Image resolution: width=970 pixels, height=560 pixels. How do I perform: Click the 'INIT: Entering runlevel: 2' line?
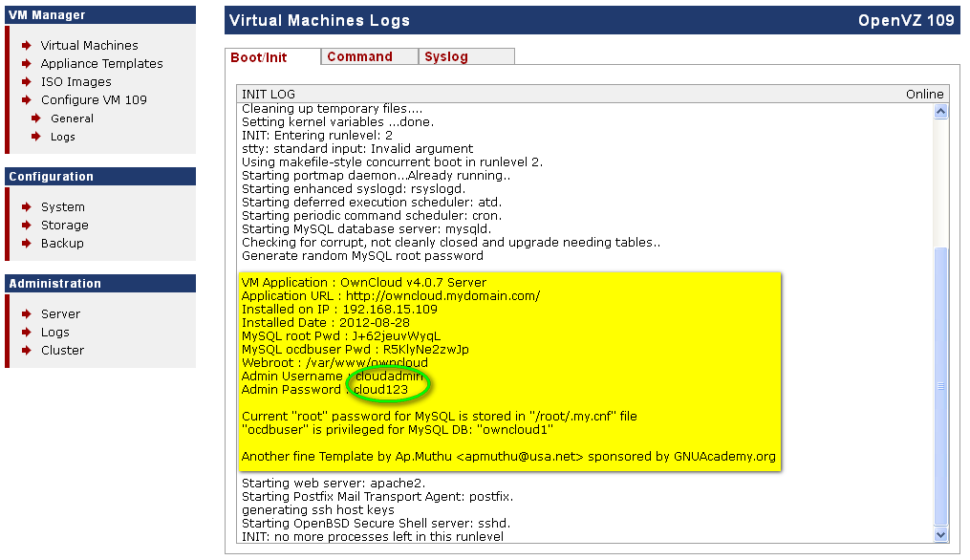(317, 136)
